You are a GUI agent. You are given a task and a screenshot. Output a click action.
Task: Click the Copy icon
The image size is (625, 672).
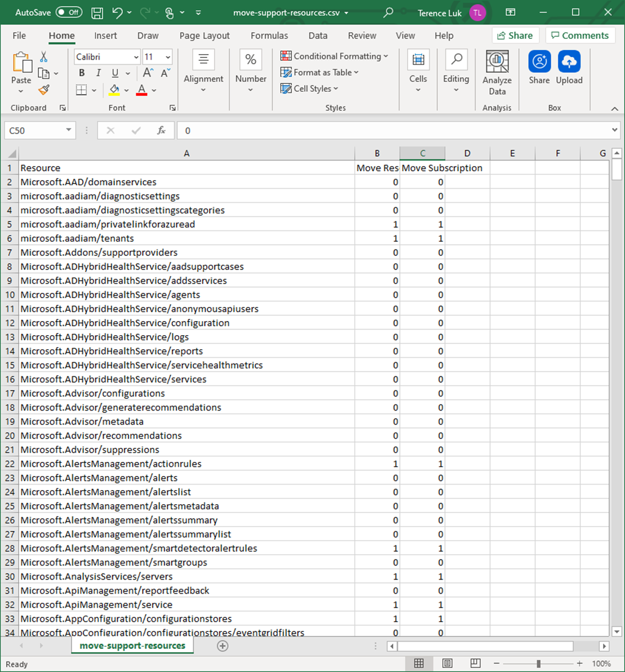point(44,73)
